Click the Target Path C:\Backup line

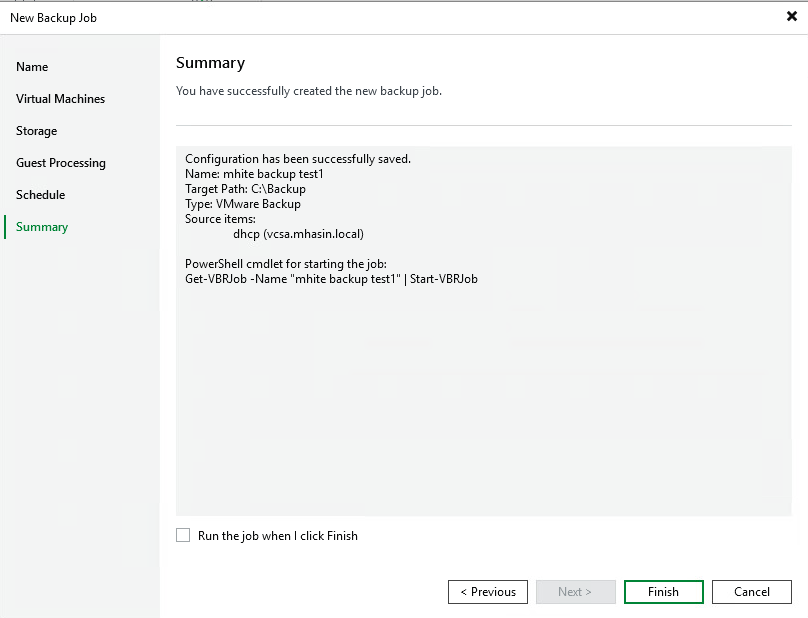point(246,189)
